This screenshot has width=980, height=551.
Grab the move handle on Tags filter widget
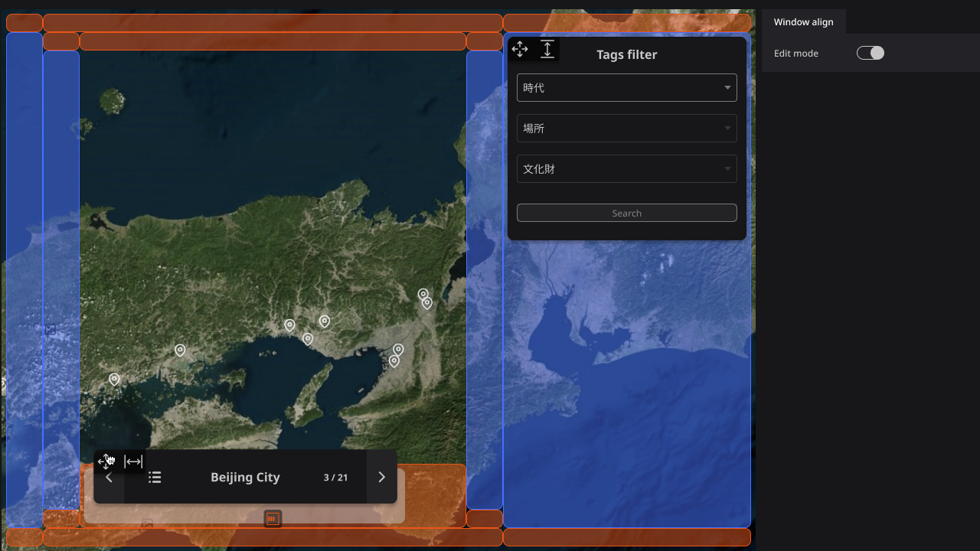[520, 50]
